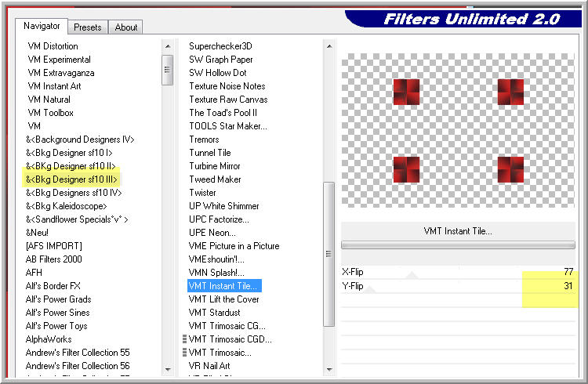This screenshot has width=588, height=384.
Task: Select Andrew's Filter Collection 56
Action: [78, 366]
